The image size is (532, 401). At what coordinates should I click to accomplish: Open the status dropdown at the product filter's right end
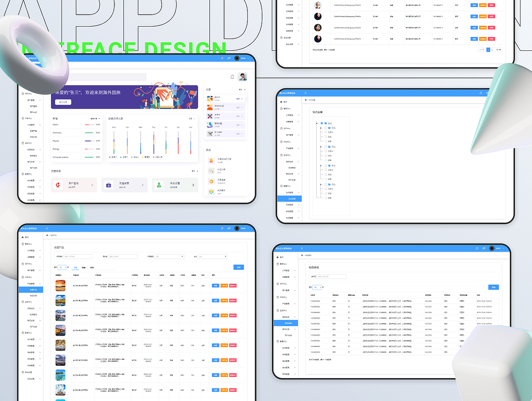(x=212, y=257)
